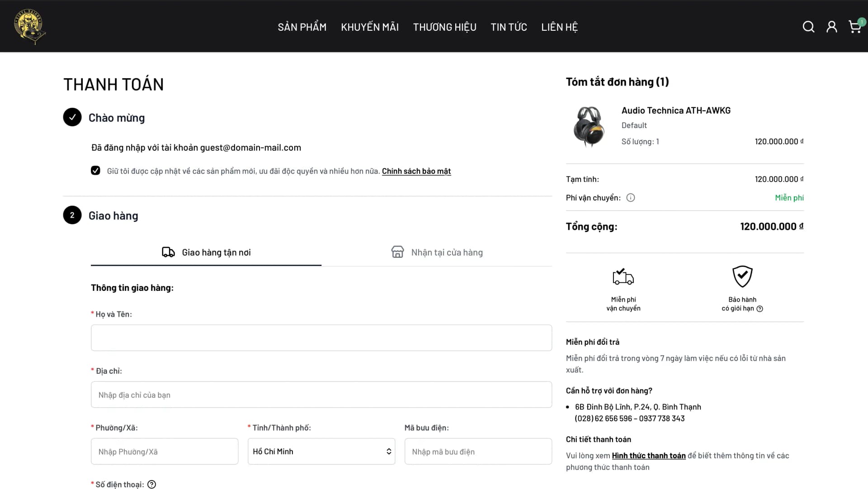Viewport: 868px width, 489px height.
Task: Open KHUYẾN MÃI menu
Action: pos(370,27)
